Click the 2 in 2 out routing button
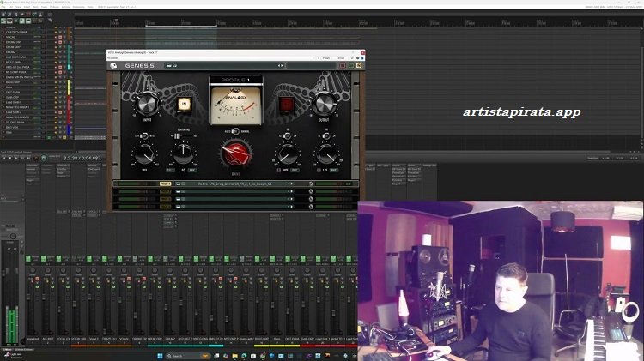 click(x=341, y=57)
